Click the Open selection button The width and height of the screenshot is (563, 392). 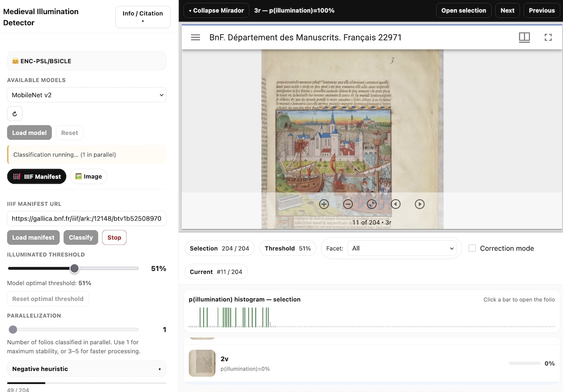[463, 10]
